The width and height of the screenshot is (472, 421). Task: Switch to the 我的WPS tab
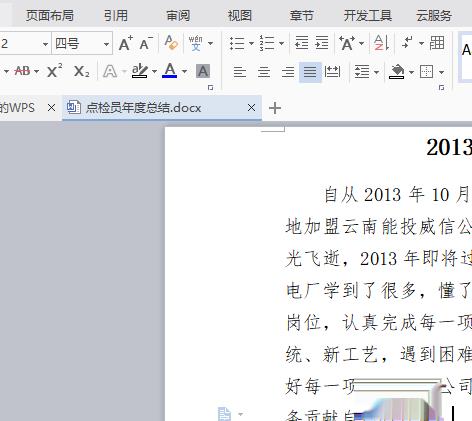point(17,108)
